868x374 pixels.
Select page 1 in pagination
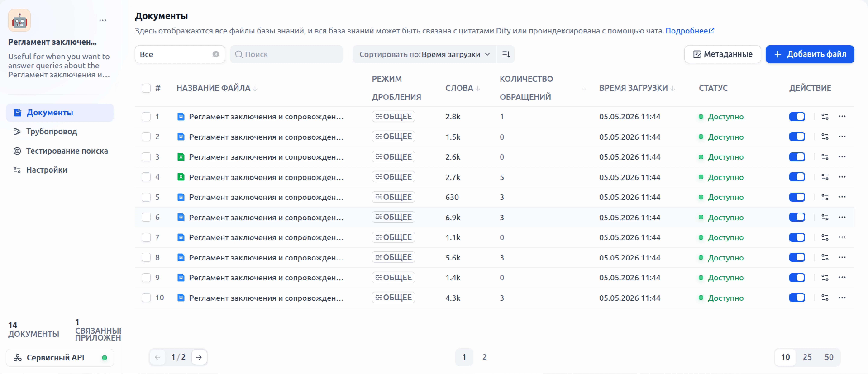coord(464,357)
